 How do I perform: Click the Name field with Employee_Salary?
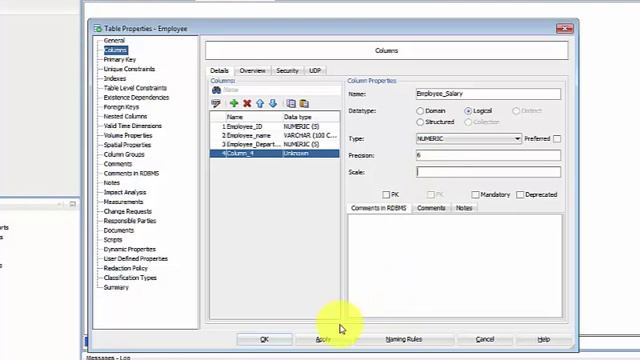tap(488, 94)
